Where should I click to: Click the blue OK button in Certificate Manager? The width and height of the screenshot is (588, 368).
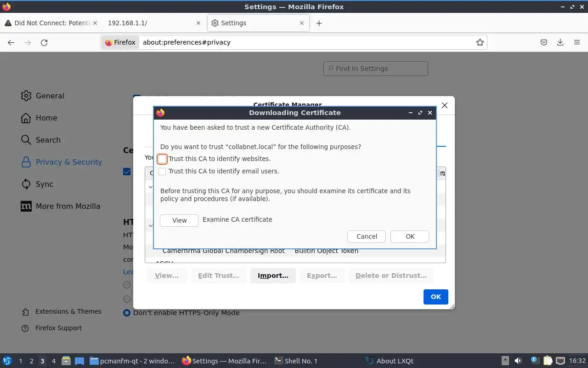(435, 297)
